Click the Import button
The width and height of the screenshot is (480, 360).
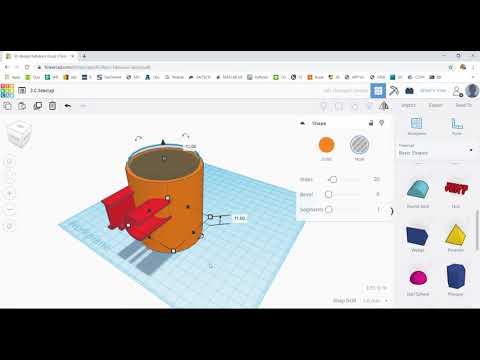point(408,105)
